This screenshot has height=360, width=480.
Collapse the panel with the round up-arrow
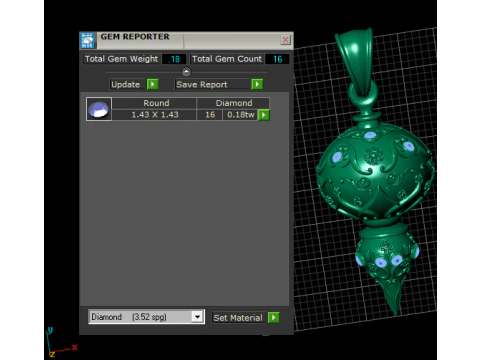tap(186, 71)
